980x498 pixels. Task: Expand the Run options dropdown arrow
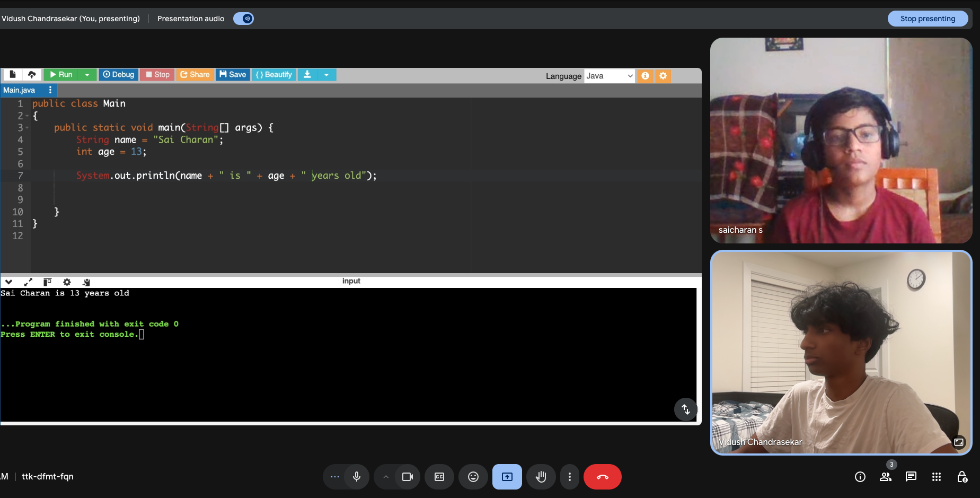pyautogui.click(x=87, y=75)
